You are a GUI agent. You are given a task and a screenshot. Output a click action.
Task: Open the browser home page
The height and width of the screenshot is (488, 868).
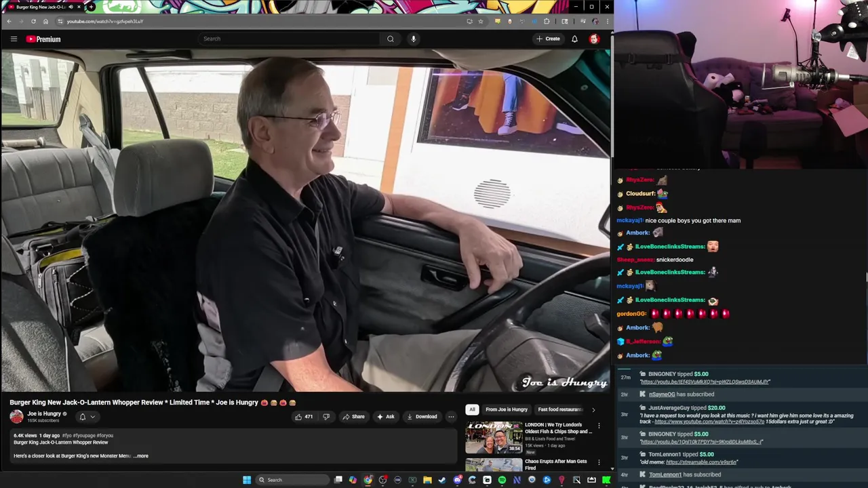[45, 21]
